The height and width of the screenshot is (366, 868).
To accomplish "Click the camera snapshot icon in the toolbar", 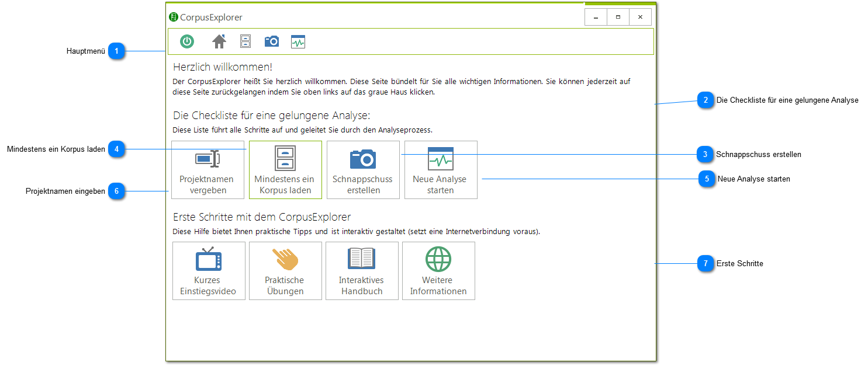I will click(x=272, y=41).
